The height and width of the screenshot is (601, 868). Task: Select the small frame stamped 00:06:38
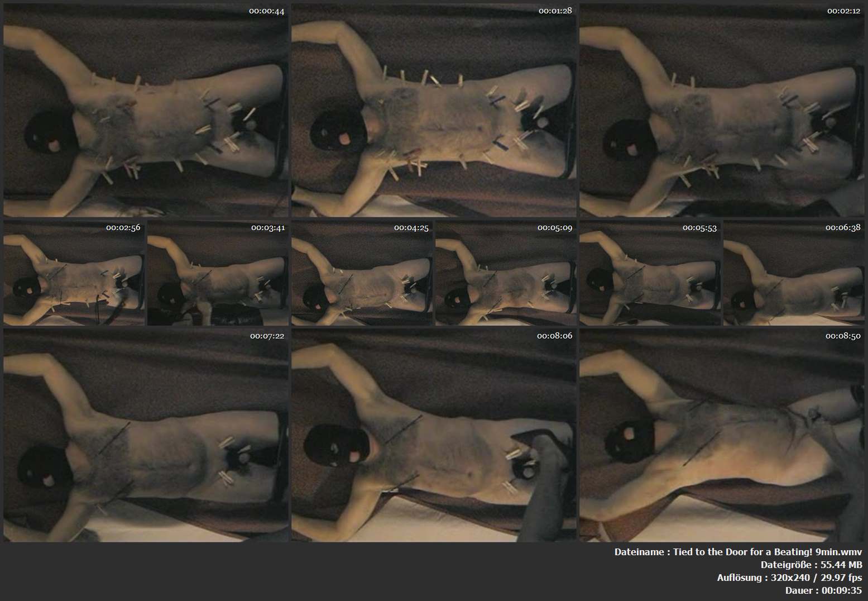(794, 273)
